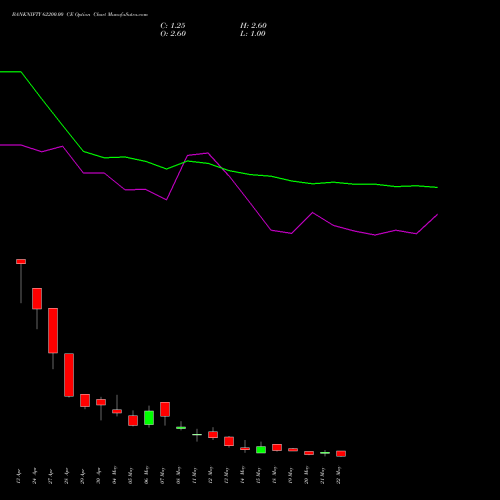
Task: Select the last red candle above 22 May
Action: [341, 454]
